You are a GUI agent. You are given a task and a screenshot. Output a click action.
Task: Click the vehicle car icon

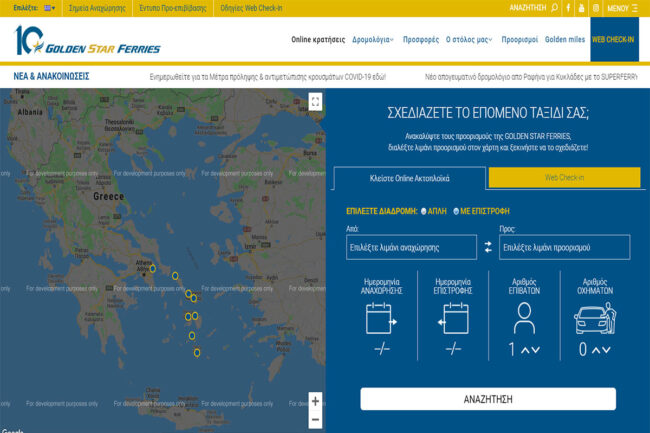[595, 318]
